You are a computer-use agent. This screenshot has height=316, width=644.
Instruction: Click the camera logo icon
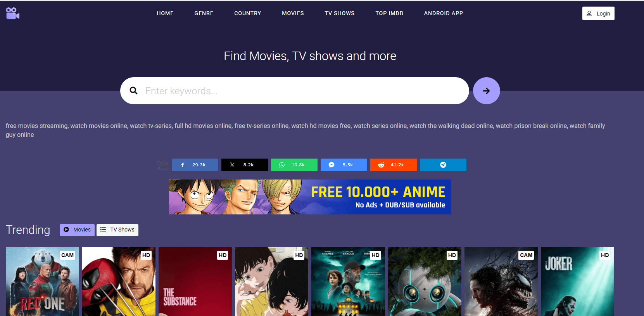click(12, 13)
